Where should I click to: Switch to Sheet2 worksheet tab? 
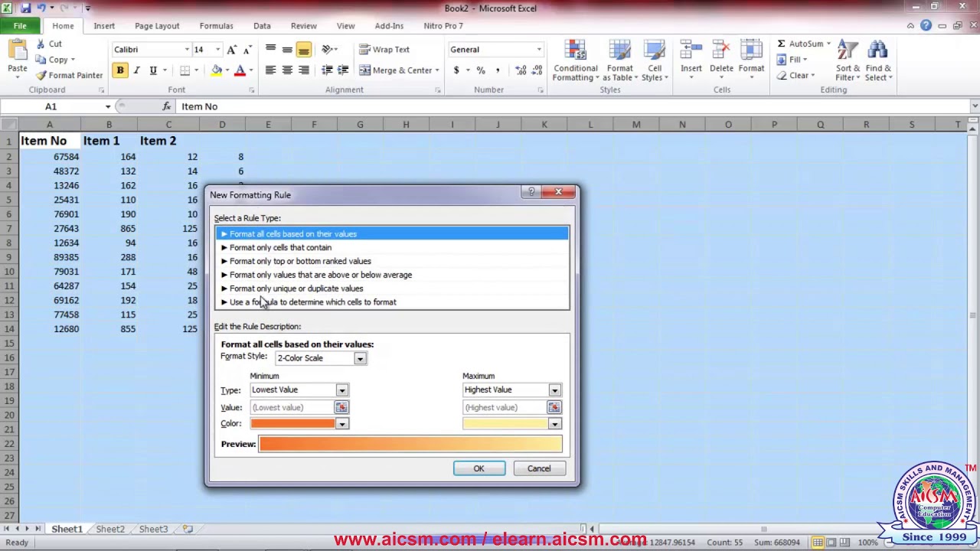tap(110, 529)
